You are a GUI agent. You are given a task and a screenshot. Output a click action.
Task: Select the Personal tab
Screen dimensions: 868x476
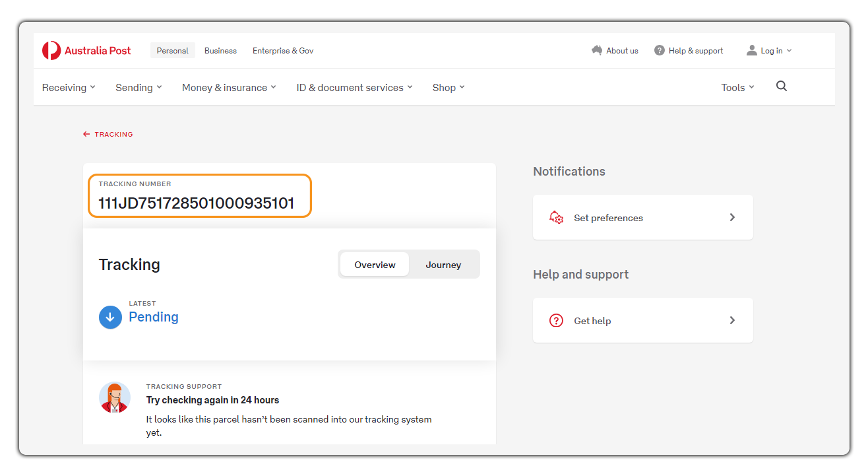(x=173, y=51)
